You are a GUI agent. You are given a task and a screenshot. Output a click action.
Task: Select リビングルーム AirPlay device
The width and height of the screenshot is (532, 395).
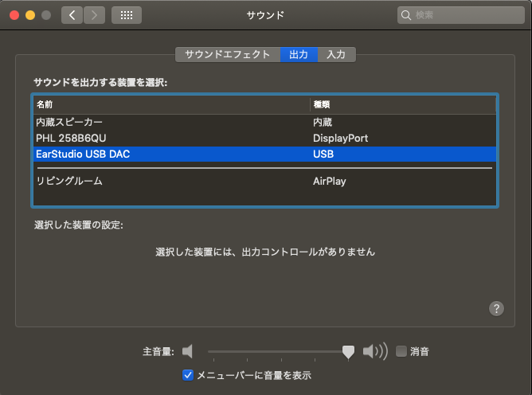pyautogui.click(x=264, y=182)
